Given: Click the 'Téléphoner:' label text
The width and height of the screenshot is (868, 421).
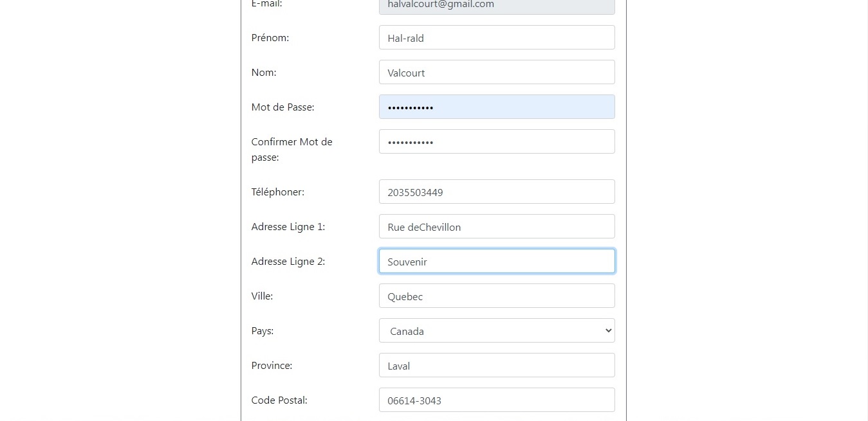Looking at the screenshot, I should click(277, 192).
